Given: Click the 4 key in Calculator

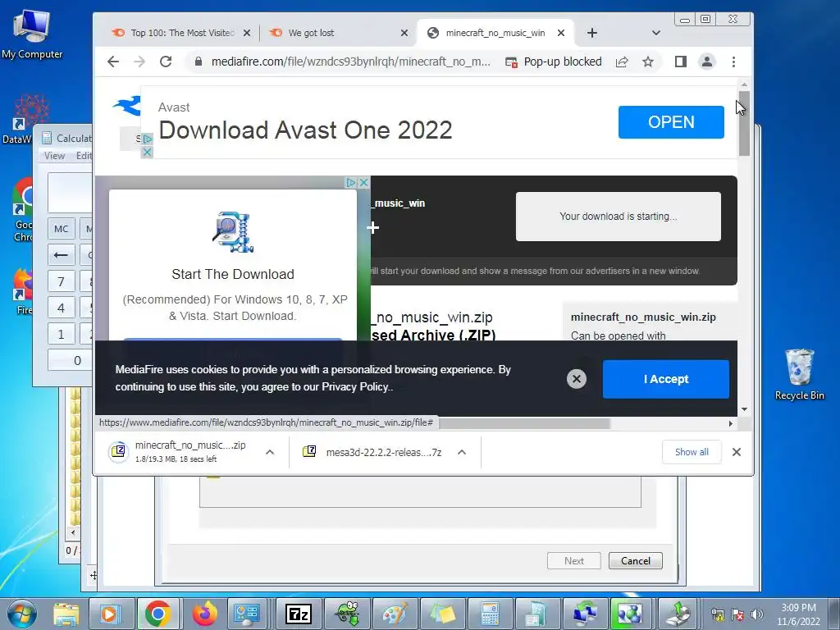Looking at the screenshot, I should [x=61, y=308].
